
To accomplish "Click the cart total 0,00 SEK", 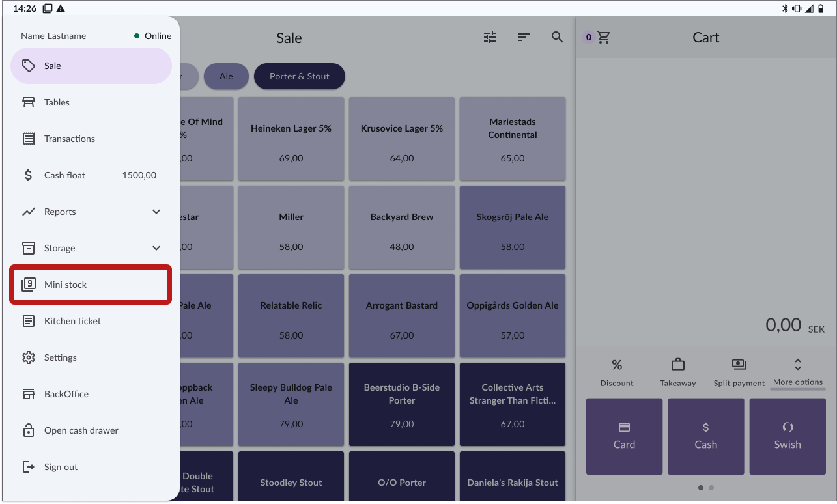I will (795, 325).
